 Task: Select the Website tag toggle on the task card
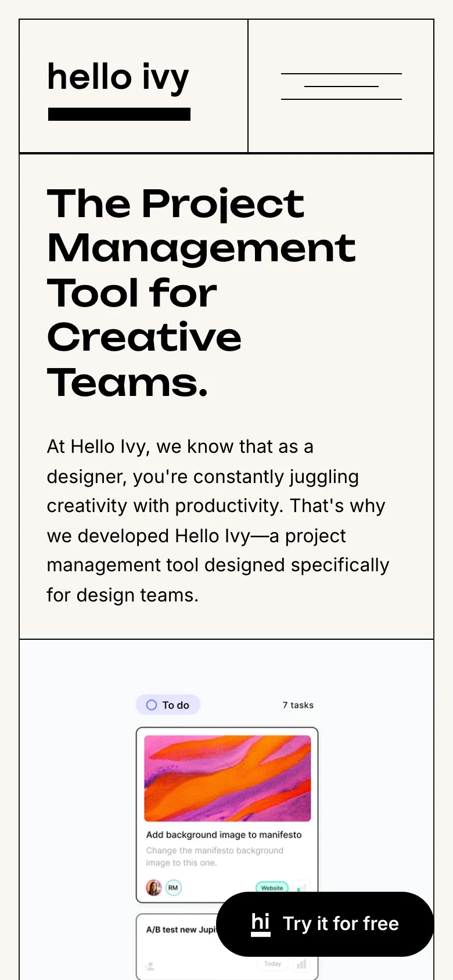pos(272,888)
